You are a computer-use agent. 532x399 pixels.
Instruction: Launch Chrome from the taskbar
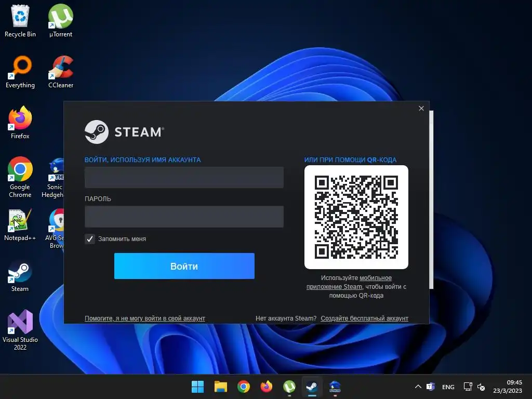(243, 387)
